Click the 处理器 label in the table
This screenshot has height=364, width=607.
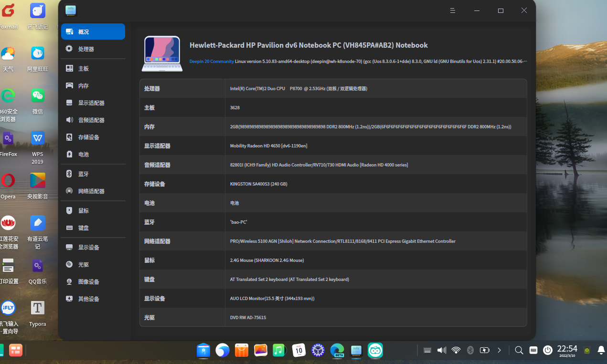[152, 88]
